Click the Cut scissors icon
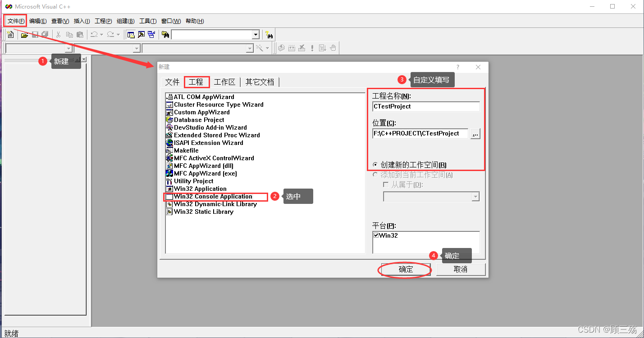Screen dimensions: 644x338 59,35
